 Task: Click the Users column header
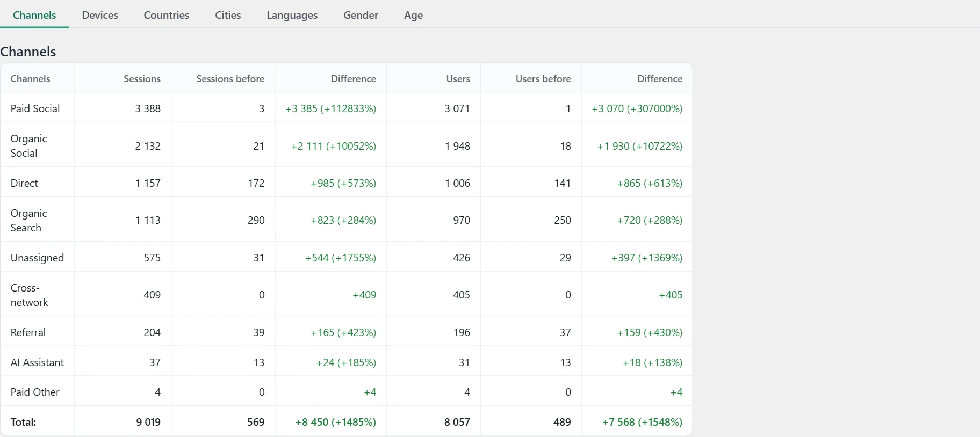(x=458, y=78)
